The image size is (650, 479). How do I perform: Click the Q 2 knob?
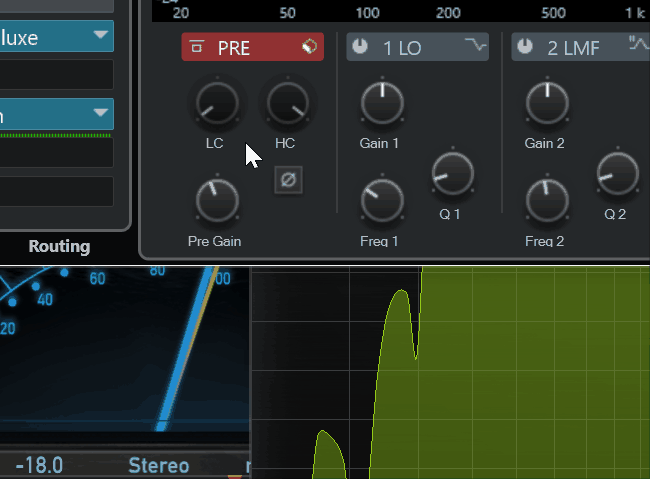[616, 174]
